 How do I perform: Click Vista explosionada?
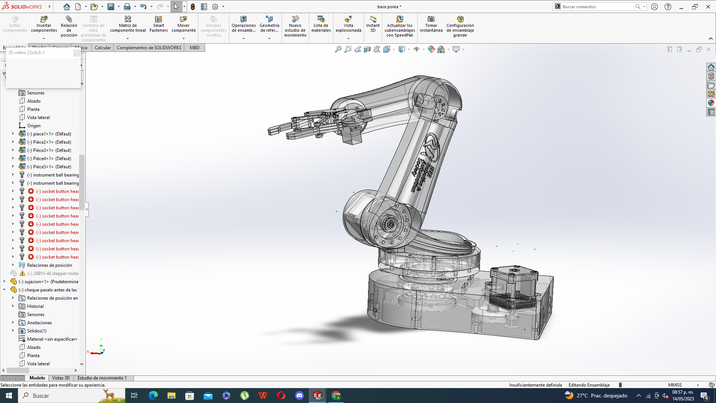pos(348,24)
